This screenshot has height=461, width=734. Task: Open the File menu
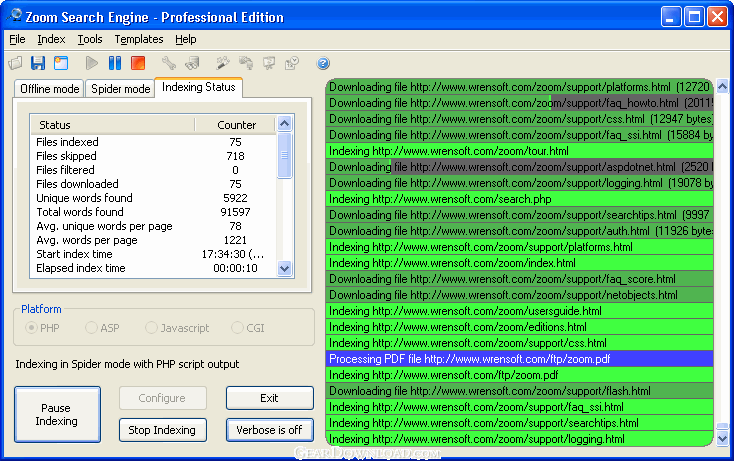click(17, 39)
